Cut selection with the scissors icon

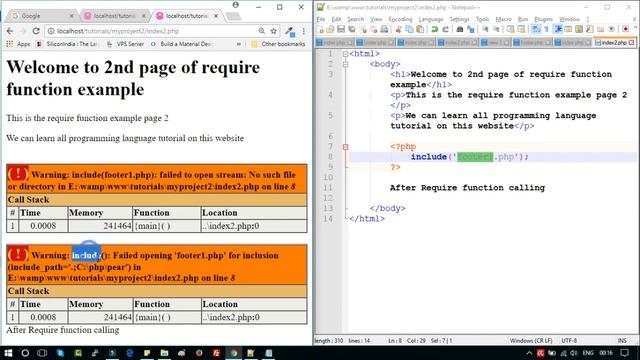point(398,29)
